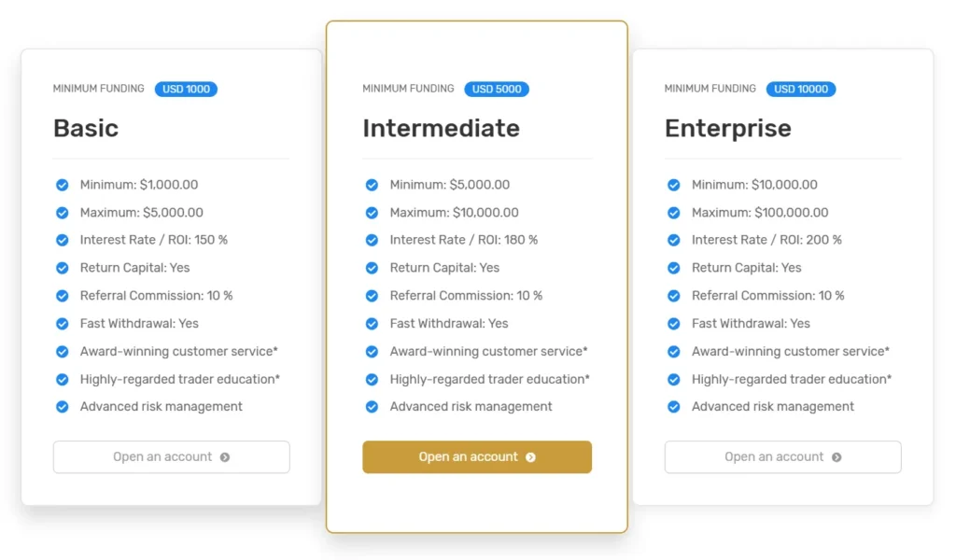Click checkmark next to Enterprise Return Capital
The height and width of the screenshot is (560, 956).
(x=673, y=268)
